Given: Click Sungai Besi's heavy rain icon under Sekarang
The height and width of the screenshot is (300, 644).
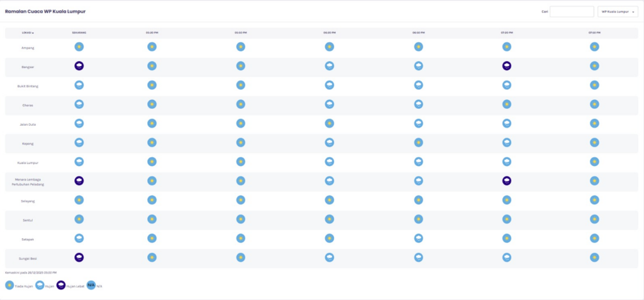Looking at the screenshot, I should tap(79, 257).
